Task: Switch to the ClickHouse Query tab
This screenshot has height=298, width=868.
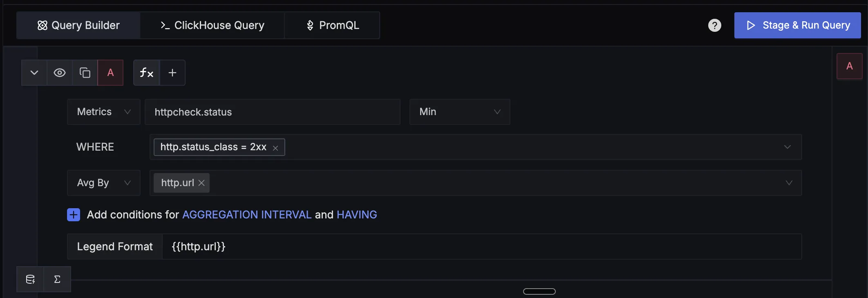Action: click(x=212, y=25)
